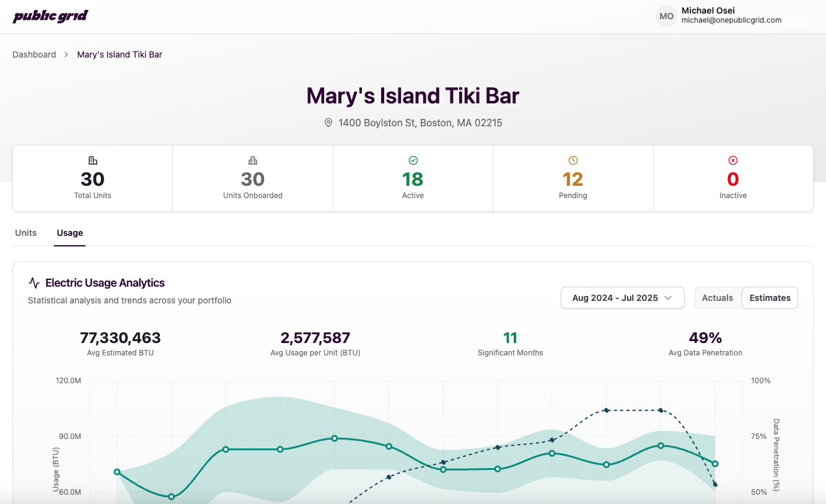Click the red X icon above Inactive count
Image resolution: width=826 pixels, height=504 pixels.
point(733,160)
